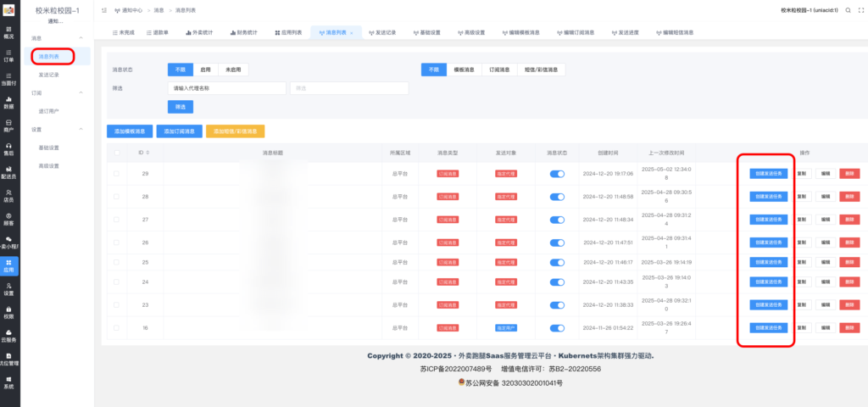
Task: Open 商户 in the dark sidebar
Action: (8, 125)
